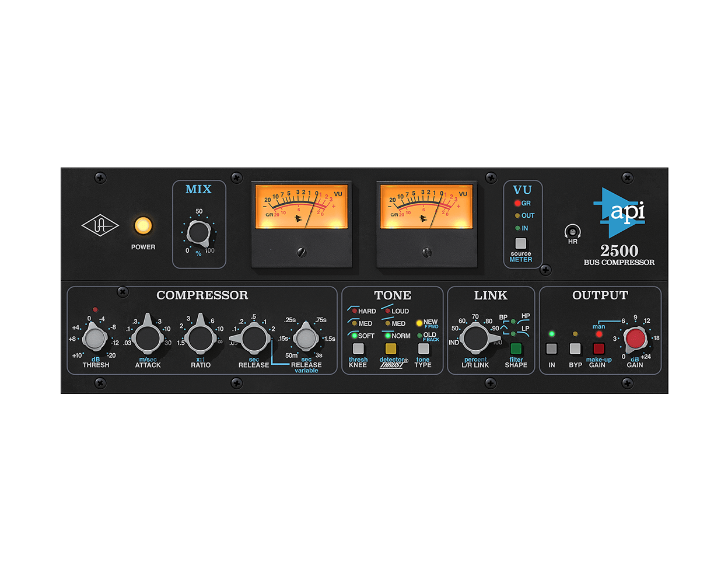Screen dimensions: 728x572
Task: Click the right meter calibration screw
Action: 426,252
